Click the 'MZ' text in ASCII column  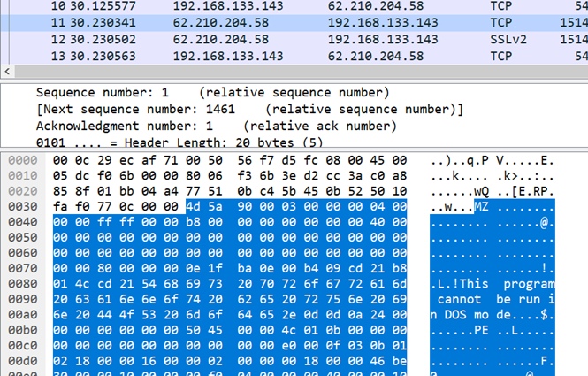coord(483,206)
